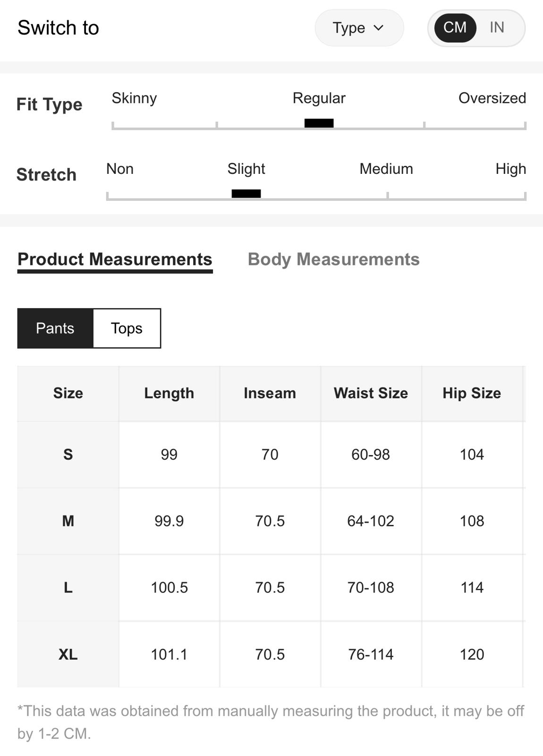This screenshot has height=756, width=543.
Task: Click the Medium stretch label
Action: click(386, 169)
